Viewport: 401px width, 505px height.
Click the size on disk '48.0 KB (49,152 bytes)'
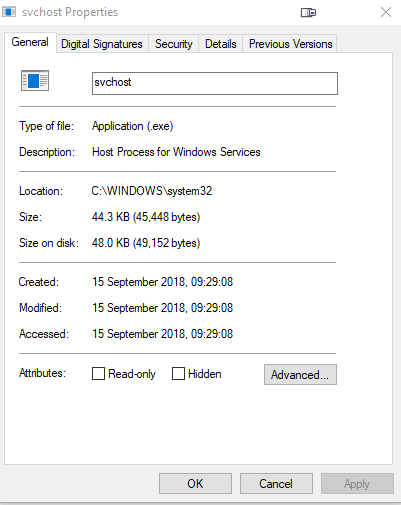pyautogui.click(x=146, y=243)
